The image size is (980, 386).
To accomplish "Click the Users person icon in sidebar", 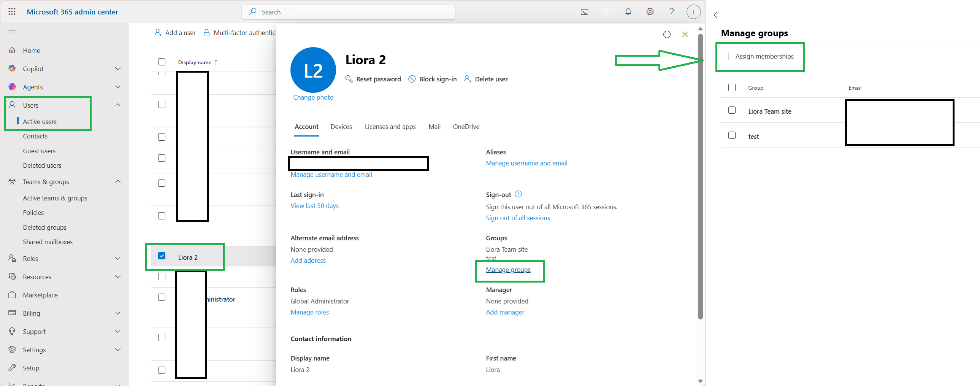I will 12,105.
